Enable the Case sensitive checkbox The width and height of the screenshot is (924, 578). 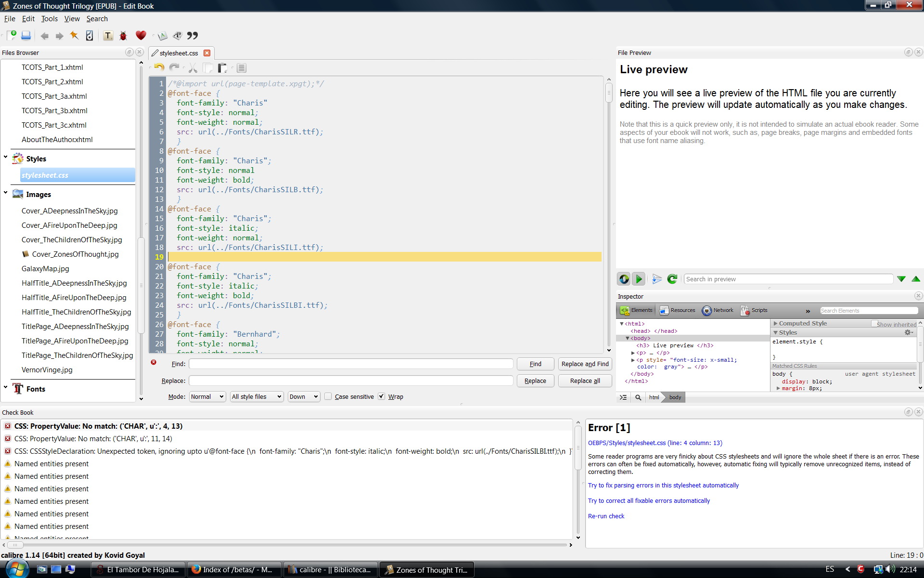(x=328, y=396)
